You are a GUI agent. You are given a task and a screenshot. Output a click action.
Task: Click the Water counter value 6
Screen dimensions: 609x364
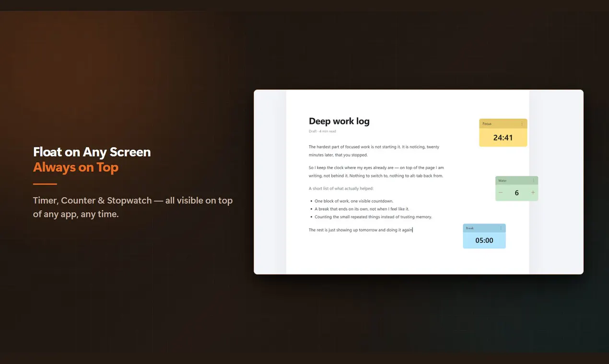point(516,193)
